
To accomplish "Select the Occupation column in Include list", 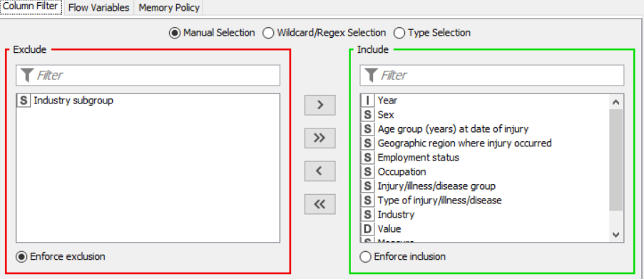I will (485, 171).
